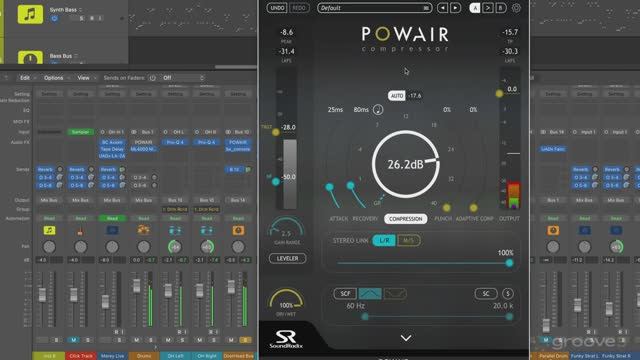Open the View dropdown in mixer
640x360 pixels.
86,78
